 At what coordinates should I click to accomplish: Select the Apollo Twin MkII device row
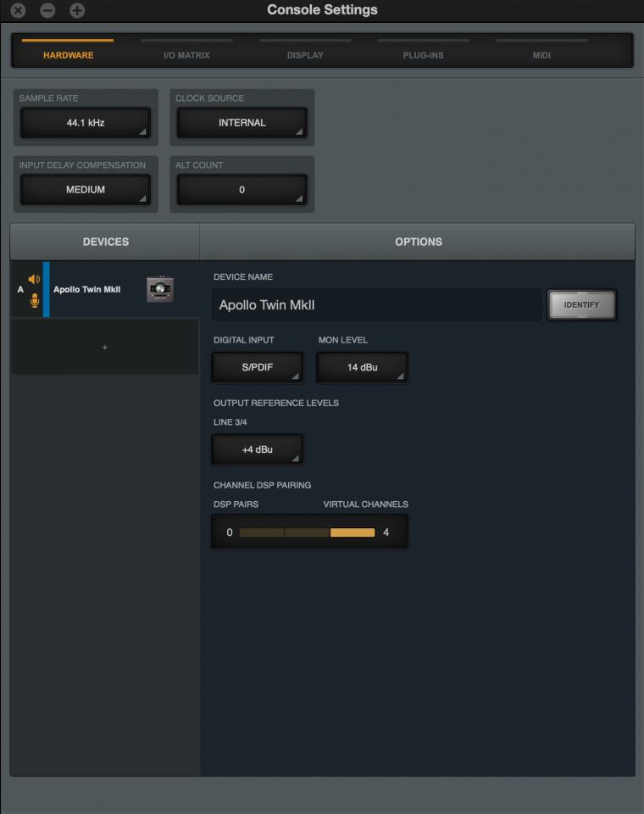tap(105, 289)
